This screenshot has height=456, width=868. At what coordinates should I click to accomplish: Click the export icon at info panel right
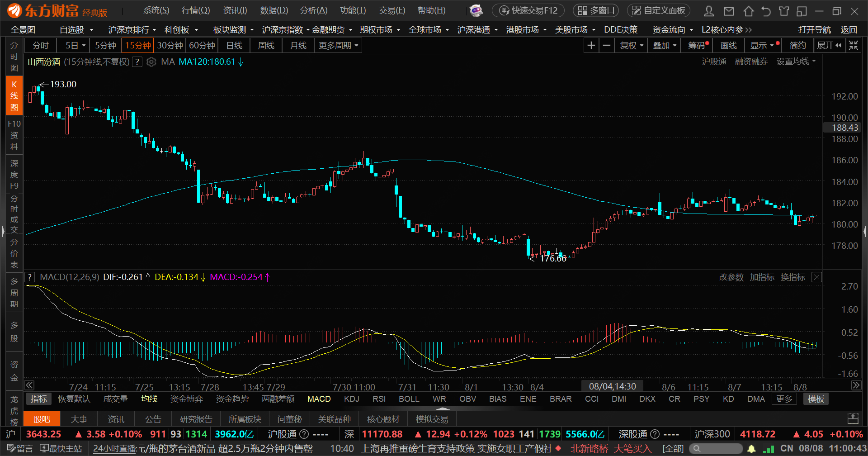(x=853, y=418)
